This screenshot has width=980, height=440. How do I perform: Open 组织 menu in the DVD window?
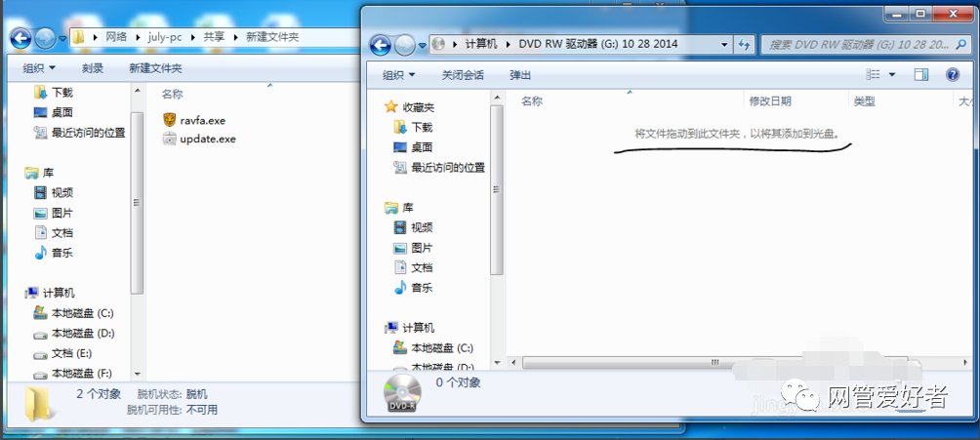coord(399,75)
